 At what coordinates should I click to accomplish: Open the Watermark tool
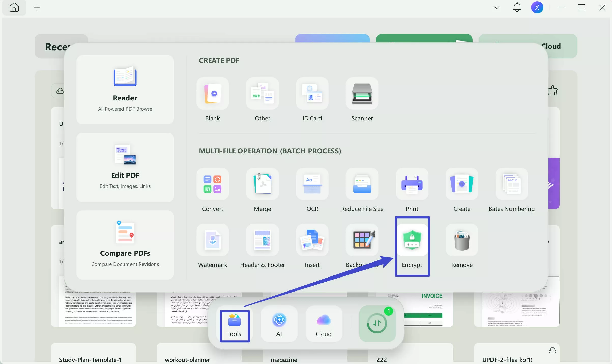[x=212, y=240]
